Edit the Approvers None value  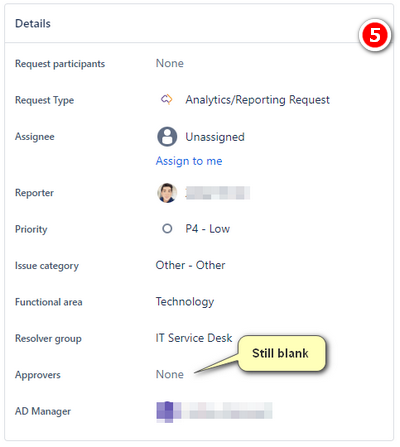[170, 375]
